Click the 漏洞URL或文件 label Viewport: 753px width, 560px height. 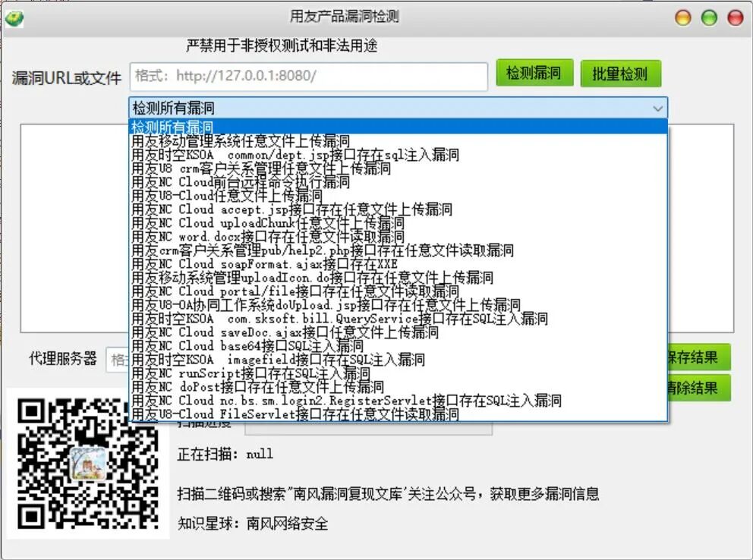click(67, 78)
